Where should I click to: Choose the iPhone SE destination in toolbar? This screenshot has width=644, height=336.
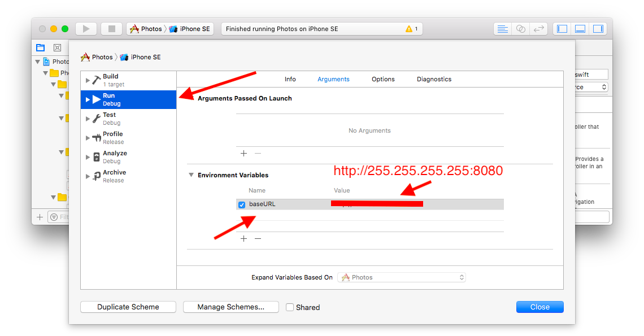190,29
